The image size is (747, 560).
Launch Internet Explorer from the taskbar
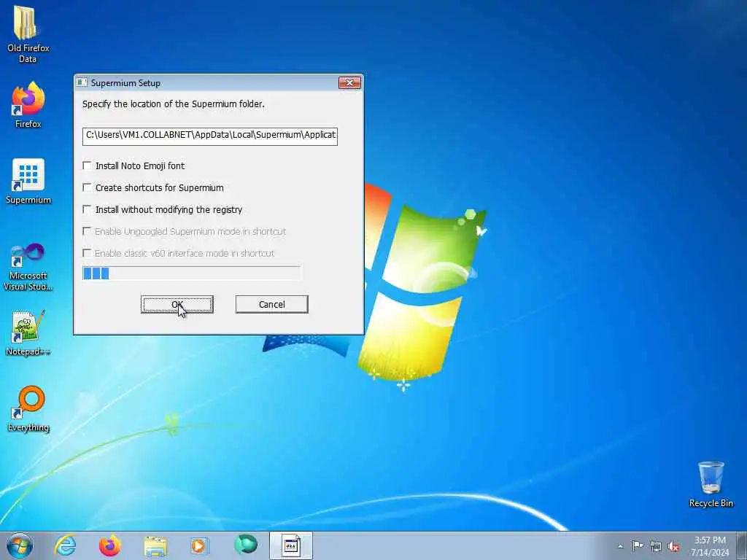point(65,545)
